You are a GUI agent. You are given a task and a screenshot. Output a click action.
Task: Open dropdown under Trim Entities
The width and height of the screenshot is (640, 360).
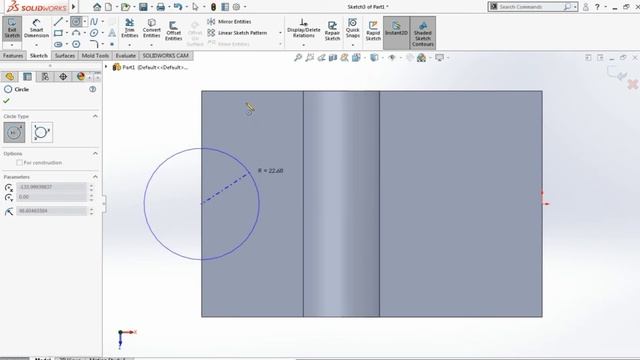coord(129,44)
